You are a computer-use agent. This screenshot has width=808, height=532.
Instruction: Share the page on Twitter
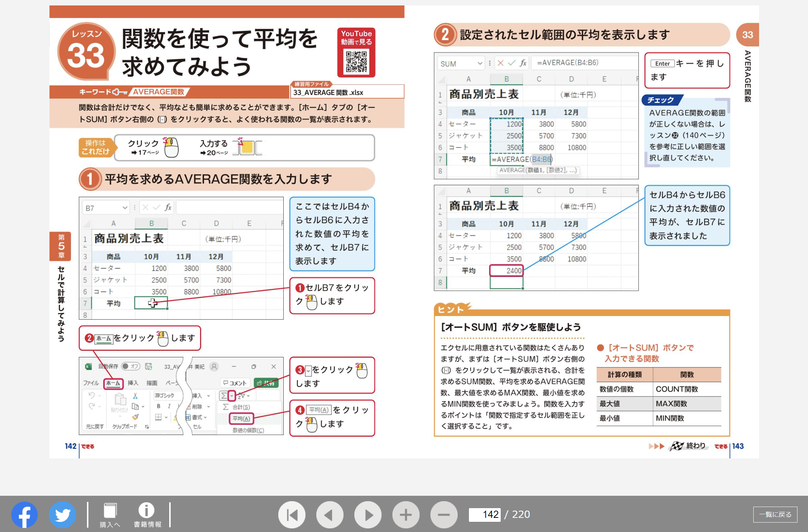(62, 514)
